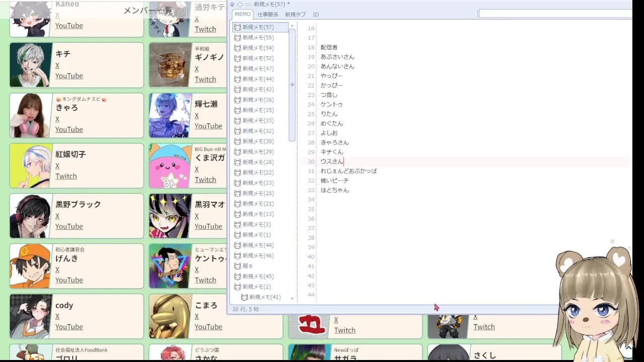Click editor line あぶさいさん
The image size is (644, 362).
coord(337,57)
